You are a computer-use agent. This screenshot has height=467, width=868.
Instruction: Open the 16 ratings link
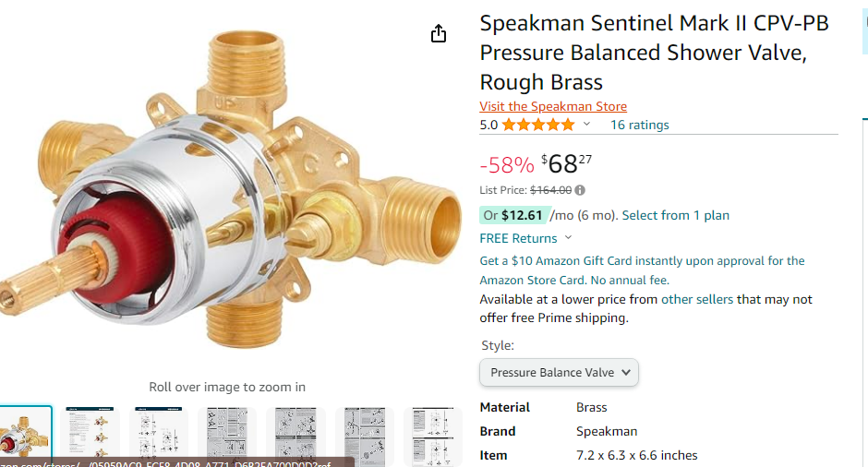[639, 125]
